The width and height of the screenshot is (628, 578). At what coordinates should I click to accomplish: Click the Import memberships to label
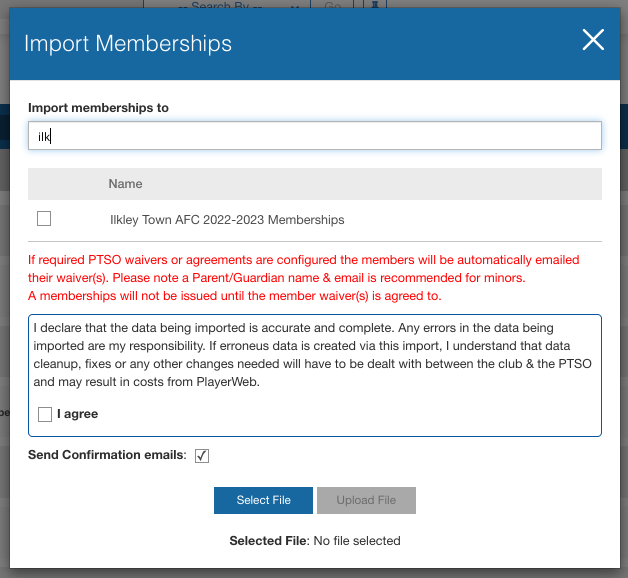(98, 107)
